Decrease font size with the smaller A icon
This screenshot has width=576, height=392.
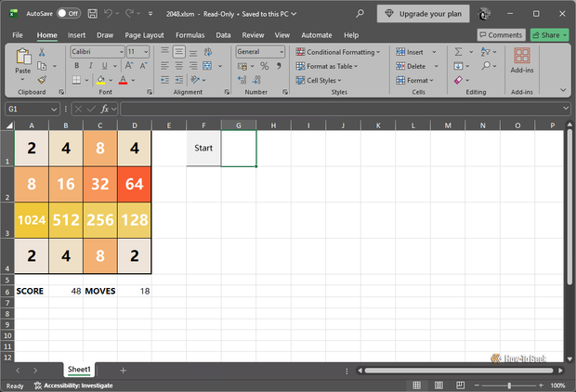click(x=143, y=66)
